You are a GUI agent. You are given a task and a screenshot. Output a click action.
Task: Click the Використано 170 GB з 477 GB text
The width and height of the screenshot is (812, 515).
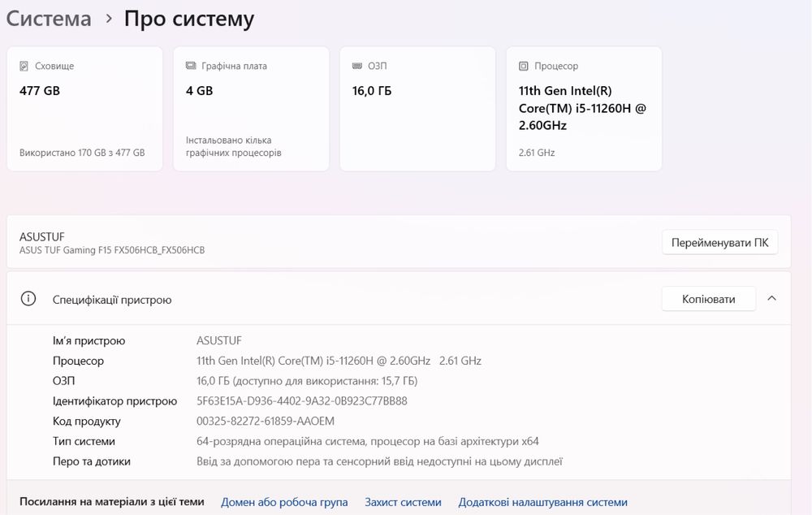(x=82, y=153)
